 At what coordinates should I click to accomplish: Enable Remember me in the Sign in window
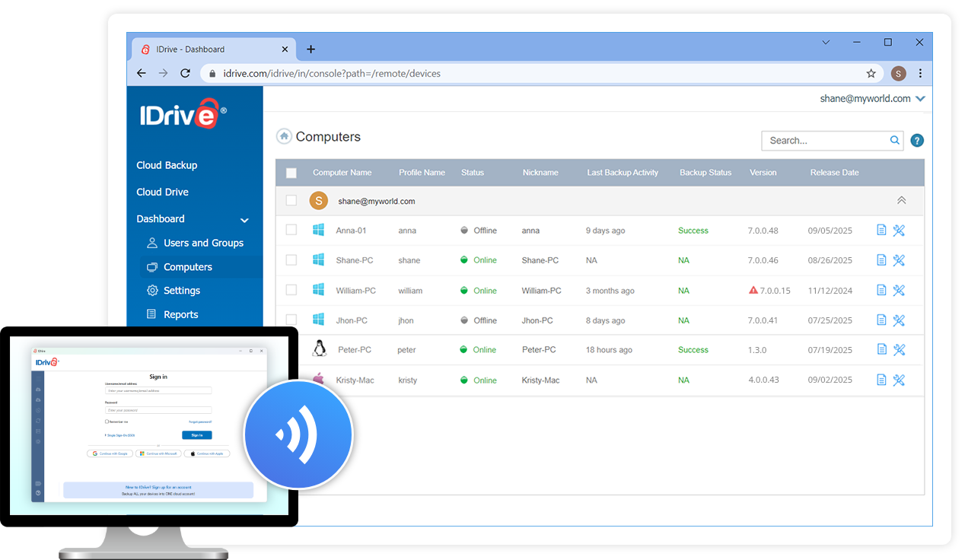[107, 422]
